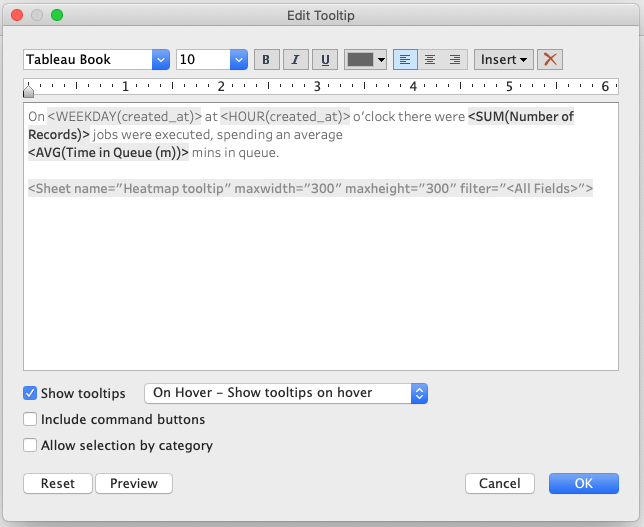Enable Include command buttons

click(x=30, y=419)
